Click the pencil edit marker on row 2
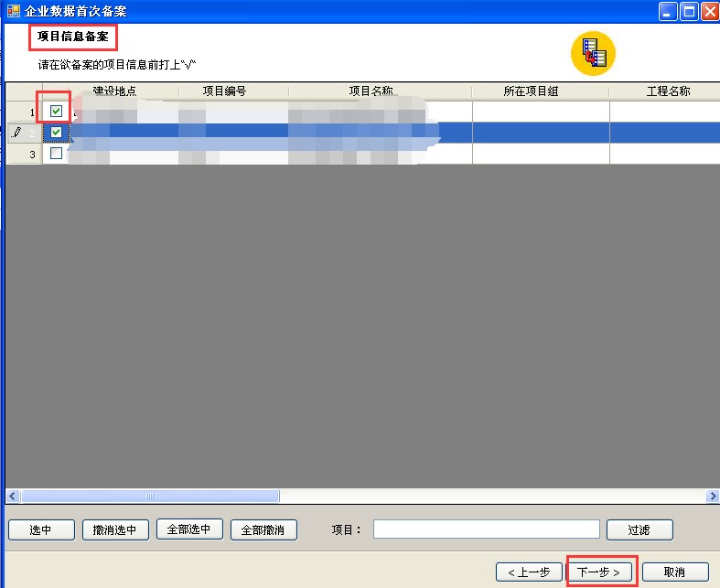Image resolution: width=720 pixels, height=588 pixels. click(16, 133)
